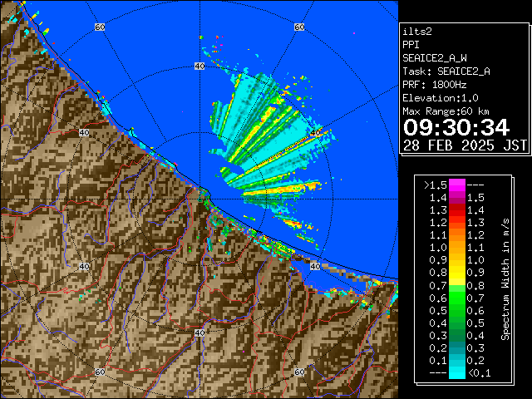Click the left-column "0.5" legend value
This screenshot has height=399, width=532.
pyautogui.click(x=438, y=310)
